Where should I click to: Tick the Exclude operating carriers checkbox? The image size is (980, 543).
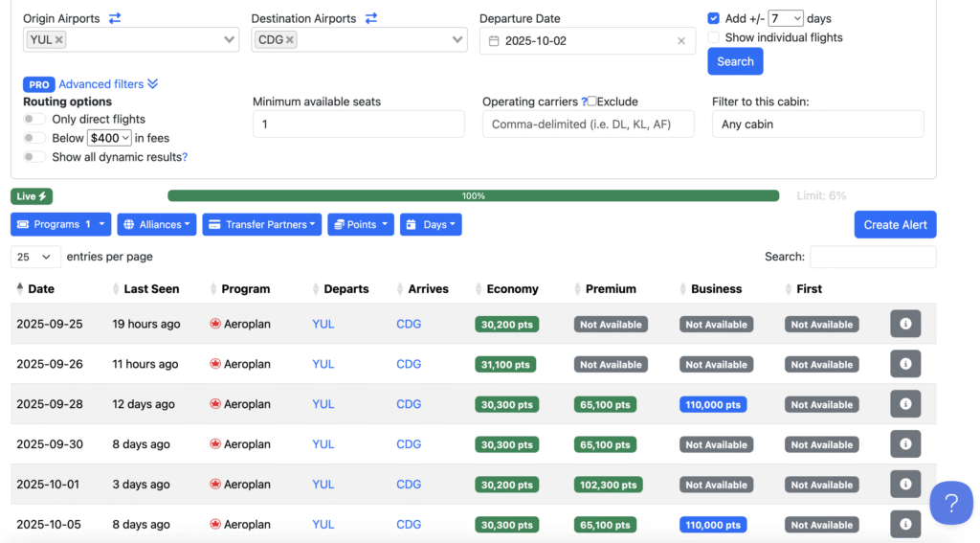(x=592, y=102)
